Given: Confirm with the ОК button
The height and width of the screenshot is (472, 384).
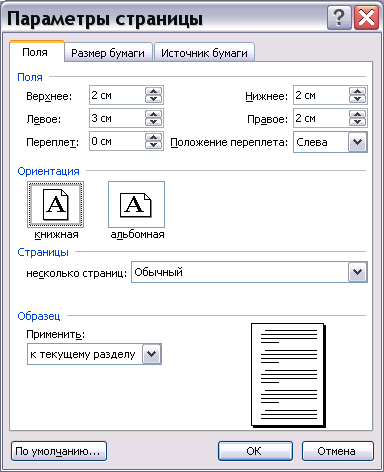Looking at the screenshot, I should (x=255, y=451).
